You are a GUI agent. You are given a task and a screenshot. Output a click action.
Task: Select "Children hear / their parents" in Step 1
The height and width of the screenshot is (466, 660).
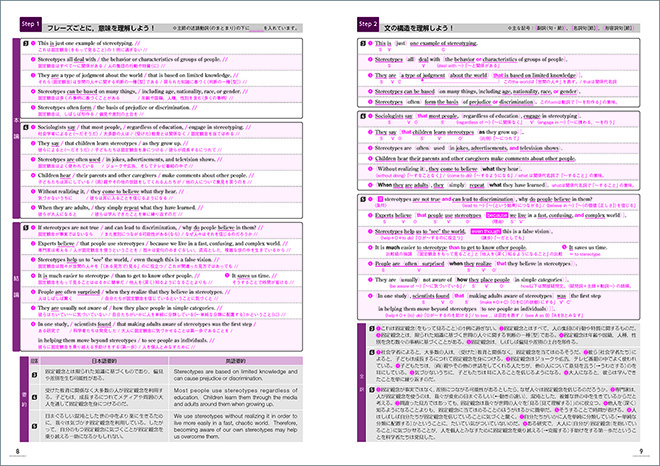click(146, 176)
